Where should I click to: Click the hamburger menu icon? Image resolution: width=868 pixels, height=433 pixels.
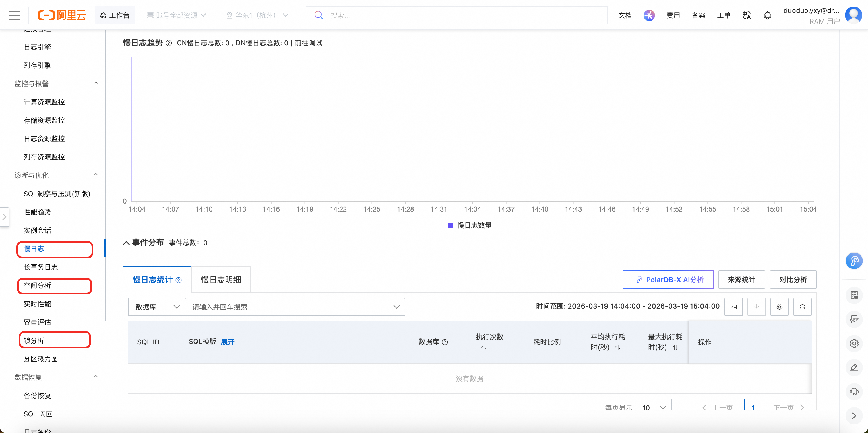click(x=14, y=15)
